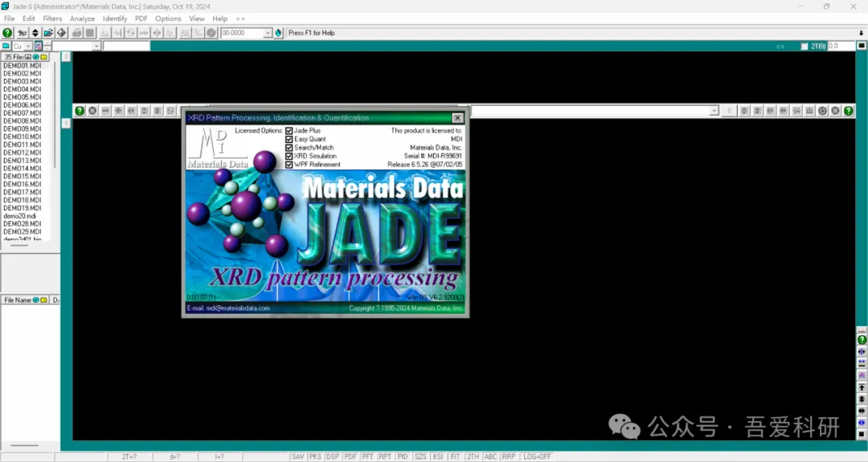Open the Edit menu

pyautogui.click(x=29, y=18)
